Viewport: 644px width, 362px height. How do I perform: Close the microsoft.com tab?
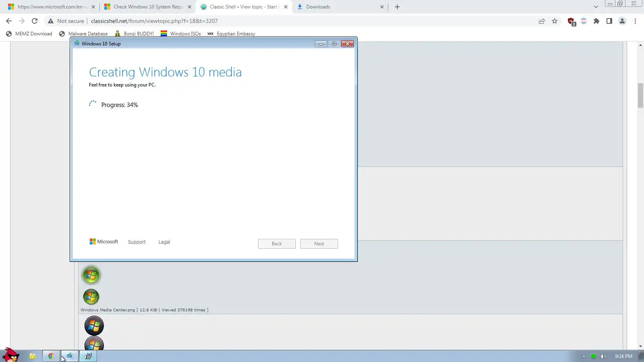(x=93, y=7)
